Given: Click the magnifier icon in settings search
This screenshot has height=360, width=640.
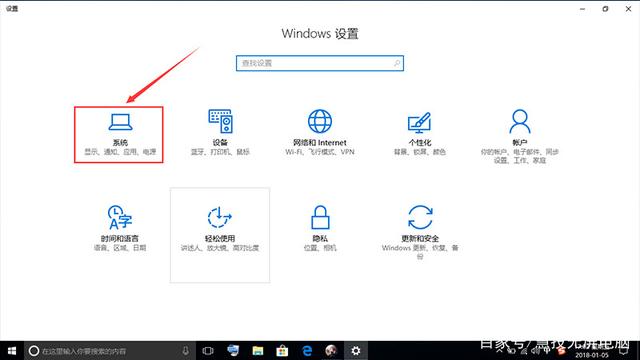Looking at the screenshot, I should [x=397, y=63].
